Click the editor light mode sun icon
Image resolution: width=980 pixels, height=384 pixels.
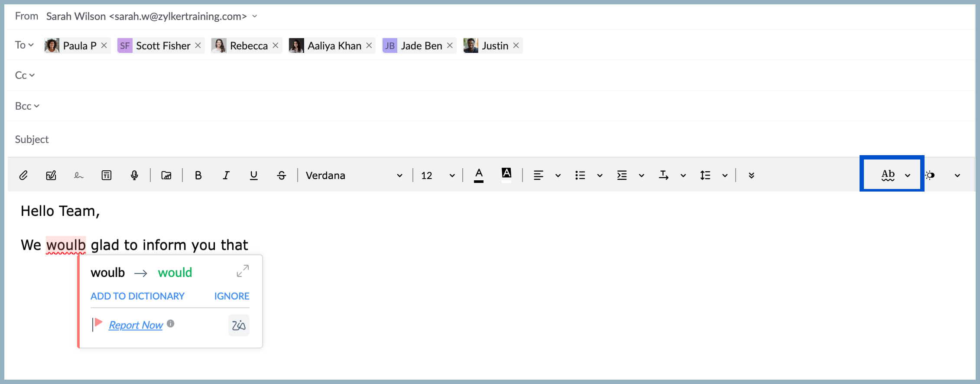click(x=930, y=175)
